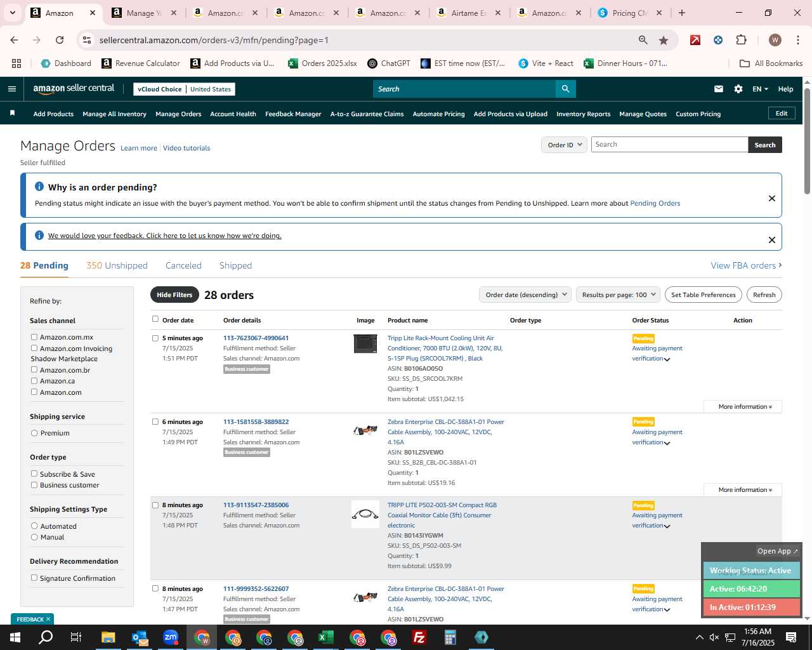Click Set Table Preferences button

pyautogui.click(x=704, y=295)
